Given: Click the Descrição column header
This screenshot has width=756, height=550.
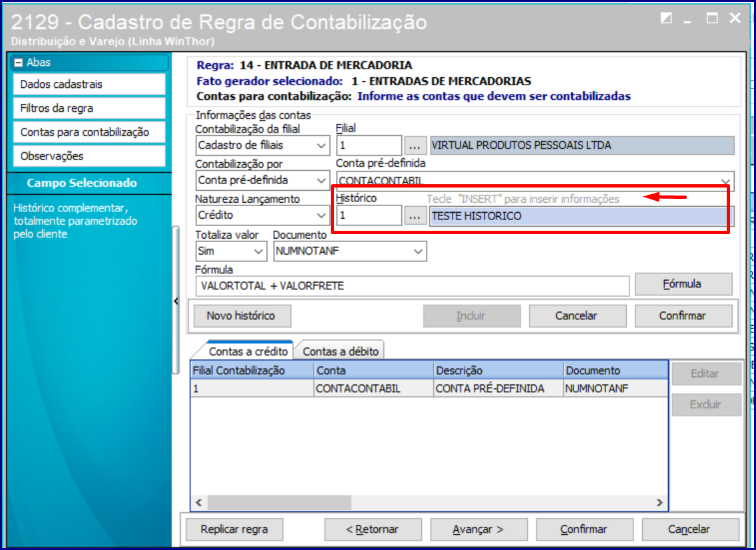Looking at the screenshot, I should click(498, 370).
